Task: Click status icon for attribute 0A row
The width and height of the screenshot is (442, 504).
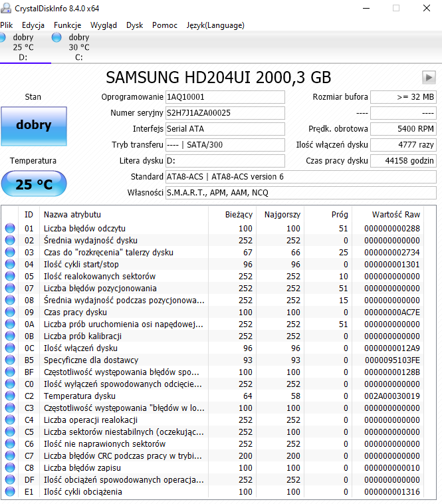Action: (x=10, y=324)
